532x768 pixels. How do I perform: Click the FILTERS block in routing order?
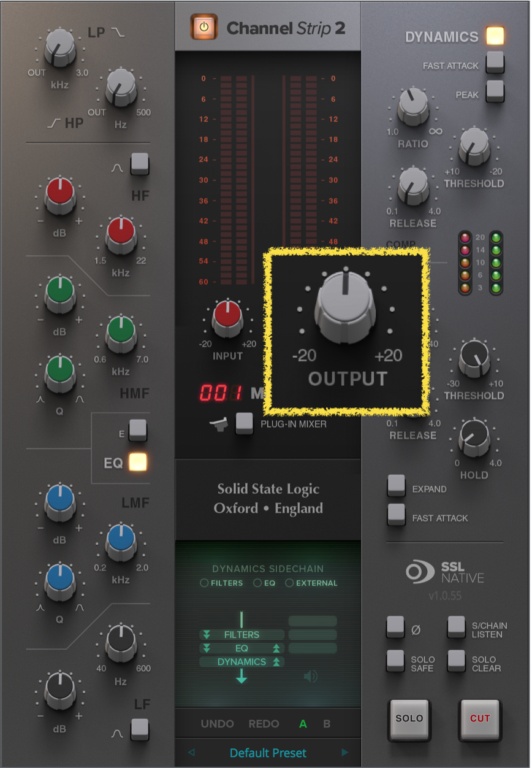(241, 635)
